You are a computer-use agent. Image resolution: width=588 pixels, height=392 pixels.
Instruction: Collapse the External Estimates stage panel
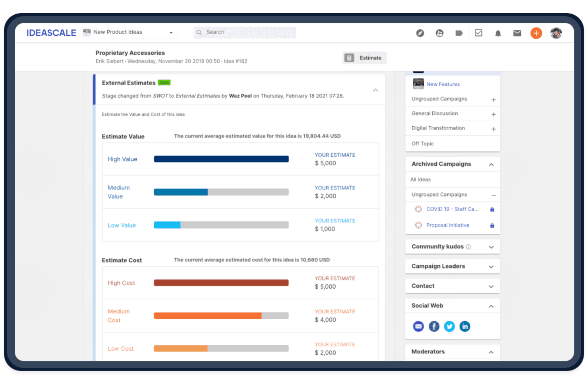375,90
